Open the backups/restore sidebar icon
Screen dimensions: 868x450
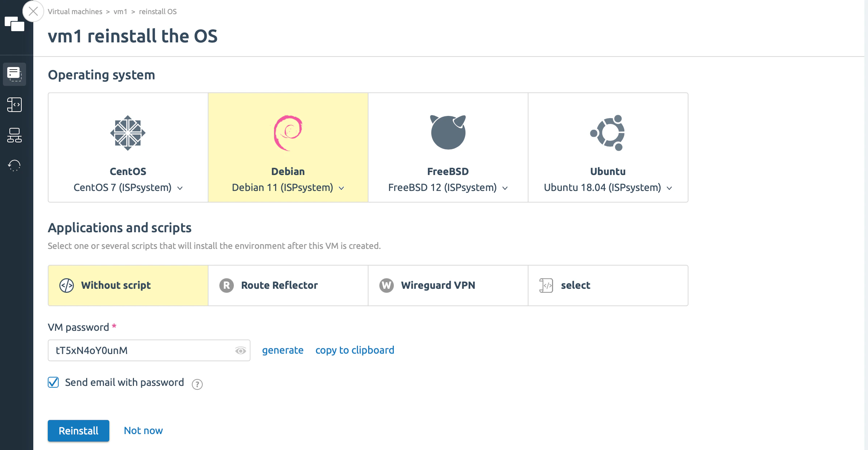coord(14,166)
